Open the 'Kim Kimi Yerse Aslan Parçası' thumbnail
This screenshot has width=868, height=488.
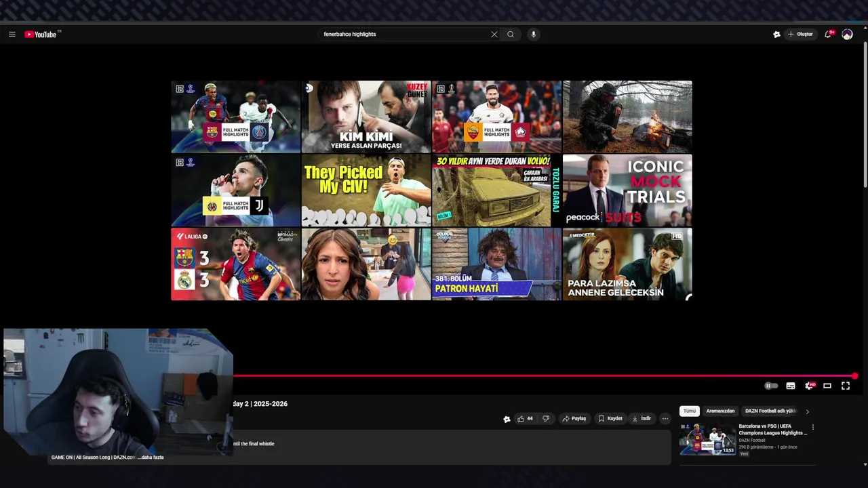pyautogui.click(x=366, y=117)
